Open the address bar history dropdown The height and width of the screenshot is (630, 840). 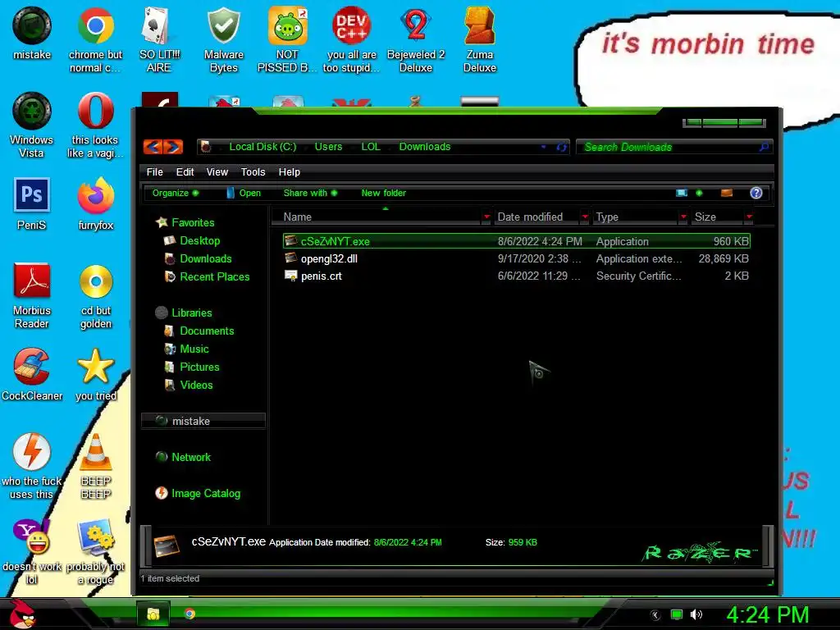(x=543, y=147)
